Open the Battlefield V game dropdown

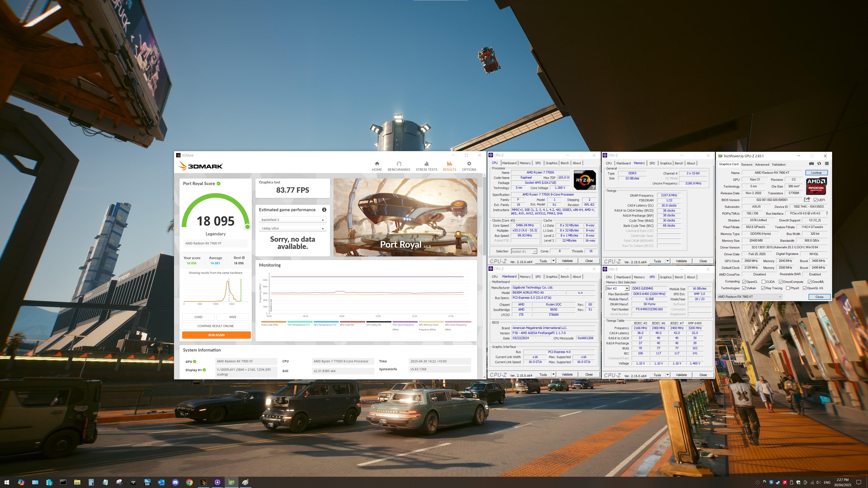[x=292, y=220]
